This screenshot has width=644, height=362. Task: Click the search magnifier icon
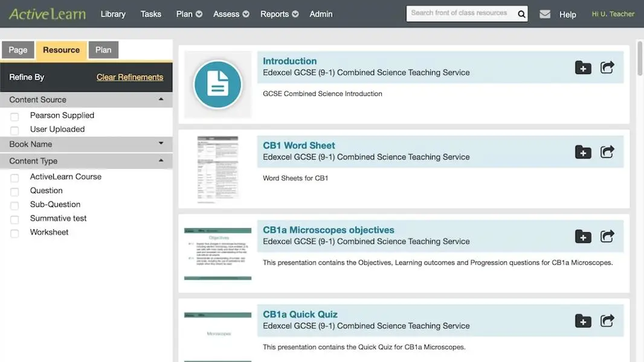521,14
